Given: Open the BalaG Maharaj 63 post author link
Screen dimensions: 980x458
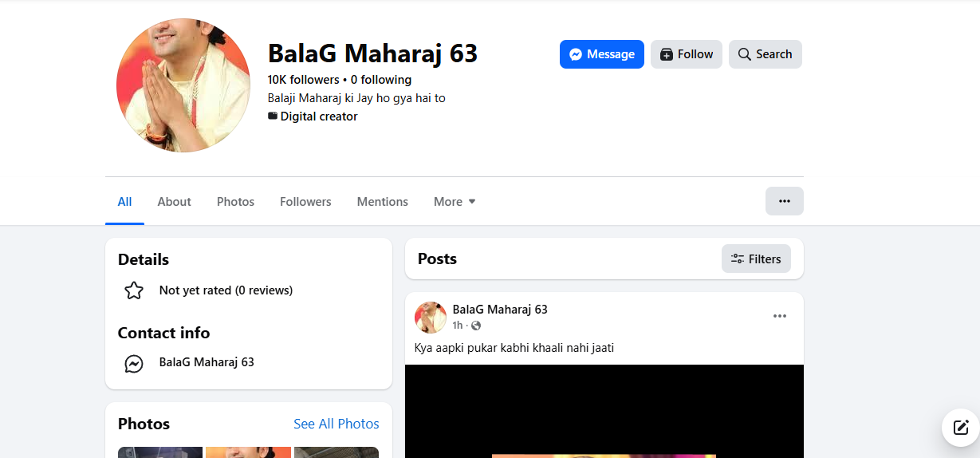Looking at the screenshot, I should 500,310.
